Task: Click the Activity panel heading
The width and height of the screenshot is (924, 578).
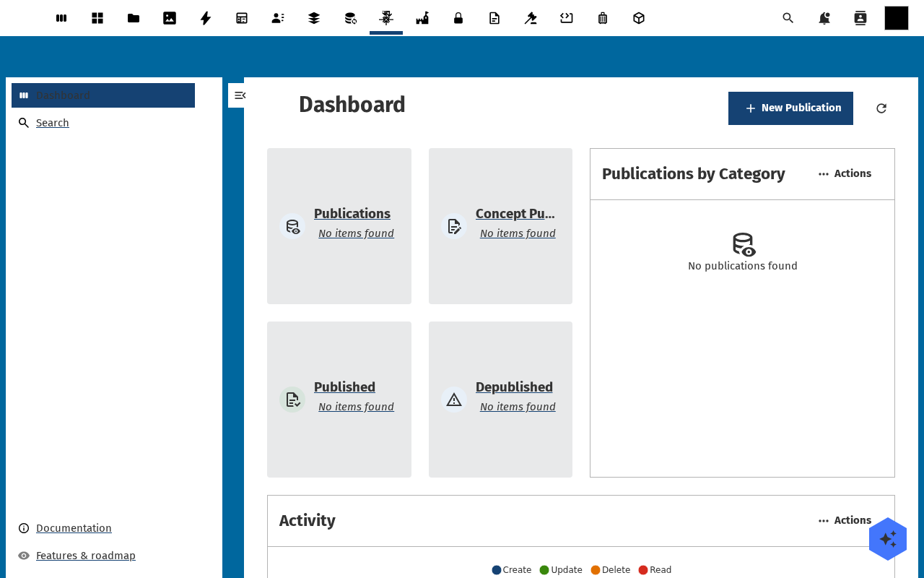Action: tap(308, 520)
